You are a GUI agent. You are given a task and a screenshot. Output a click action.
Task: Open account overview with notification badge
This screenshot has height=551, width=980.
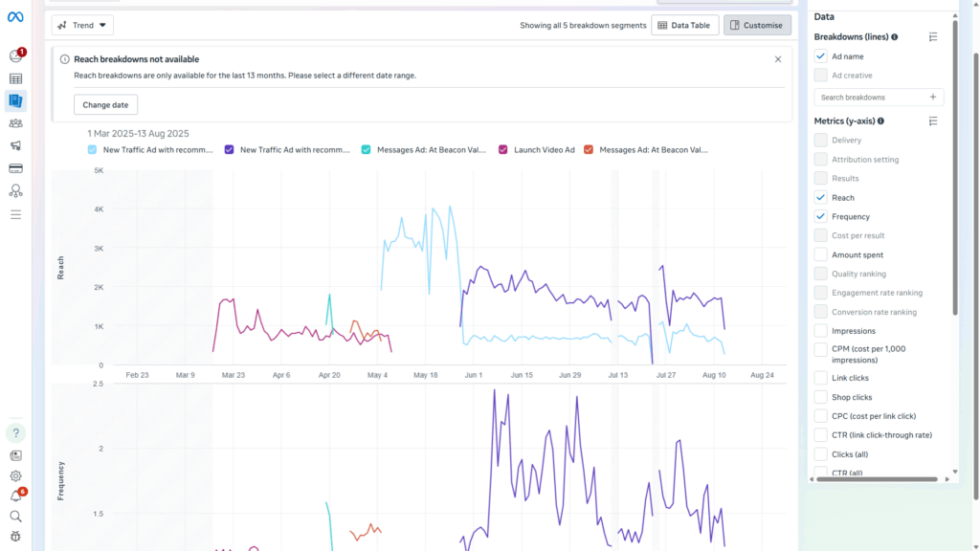coord(15,56)
